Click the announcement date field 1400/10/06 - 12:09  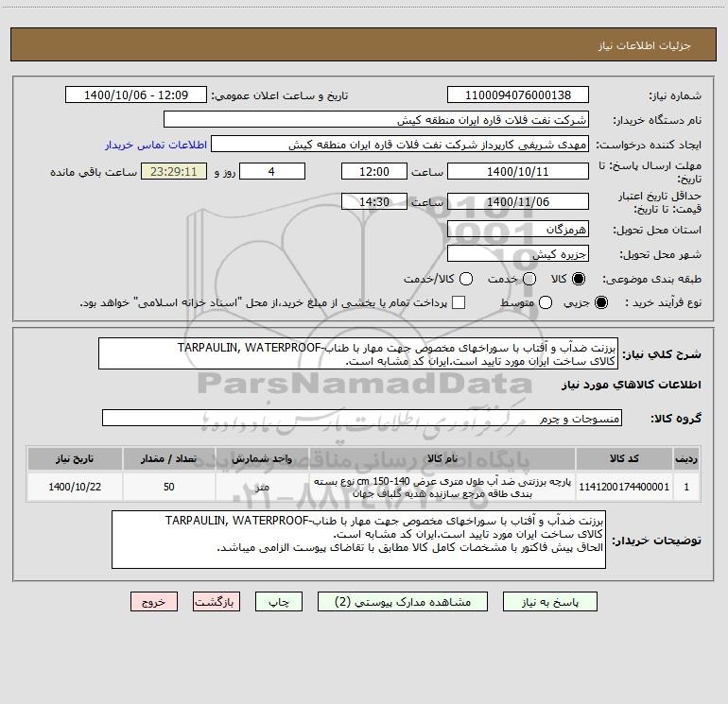(136, 95)
